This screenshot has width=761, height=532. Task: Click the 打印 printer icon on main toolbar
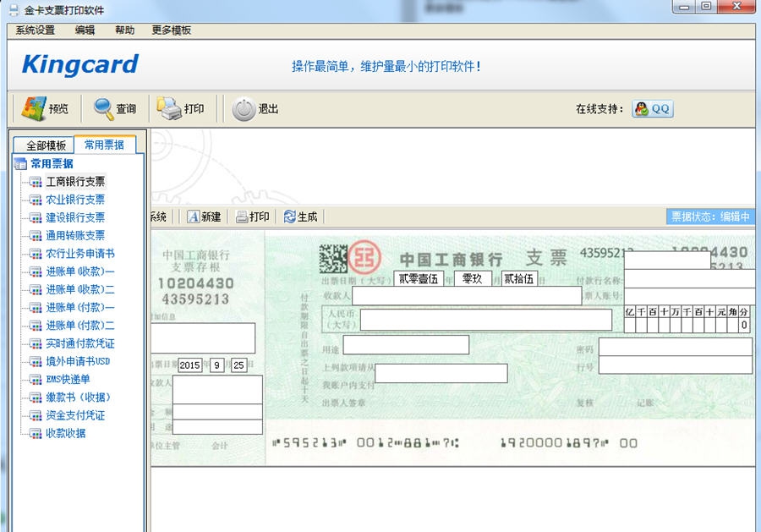180,108
